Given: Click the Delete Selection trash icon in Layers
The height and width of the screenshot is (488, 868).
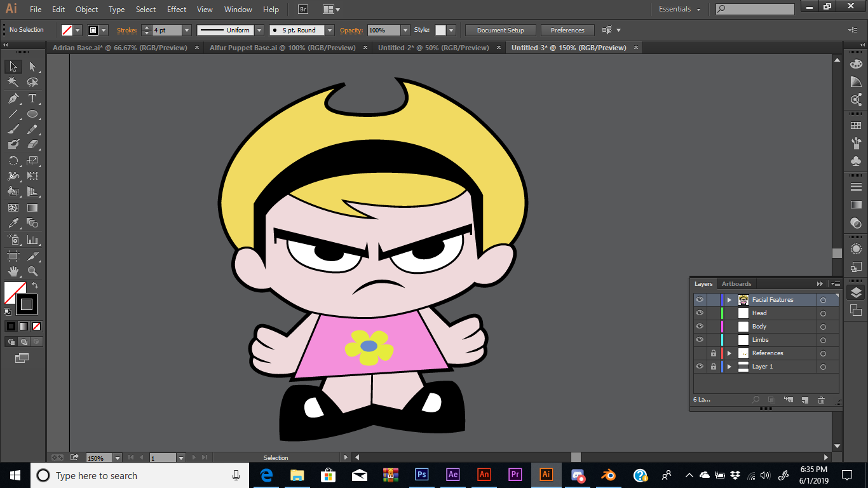Looking at the screenshot, I should point(821,400).
